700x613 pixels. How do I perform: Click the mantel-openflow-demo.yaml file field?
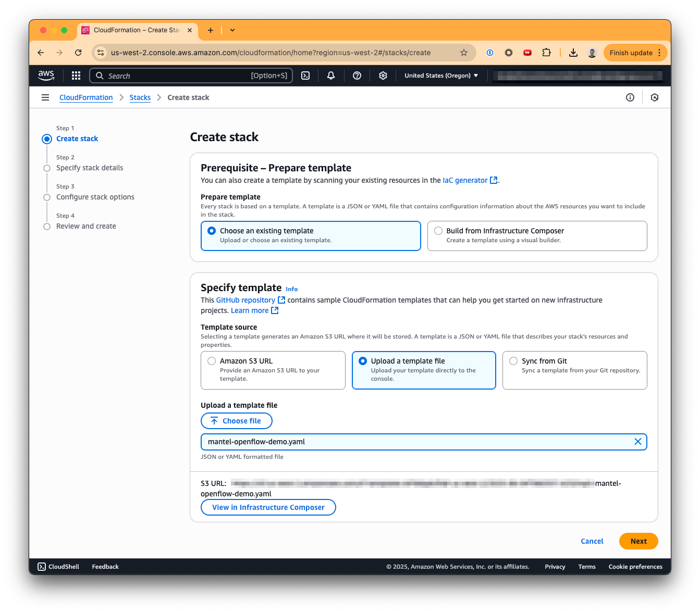point(424,442)
